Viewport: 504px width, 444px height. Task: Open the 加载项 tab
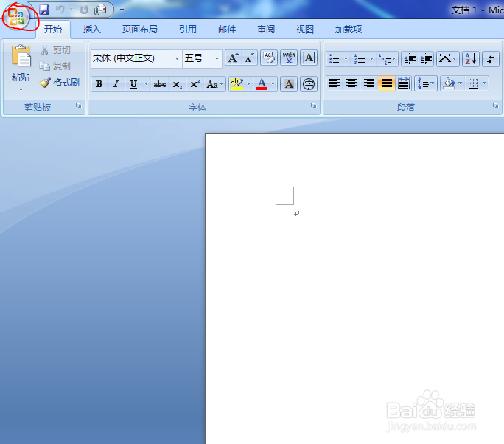point(348,30)
